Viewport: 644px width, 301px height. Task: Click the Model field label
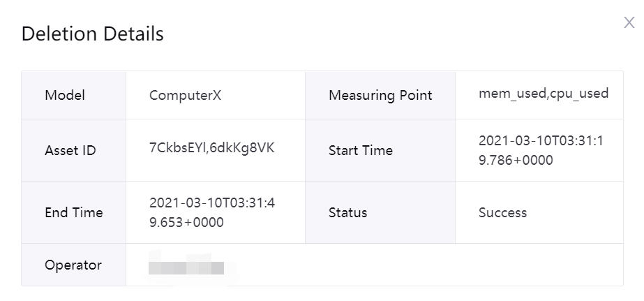(65, 95)
